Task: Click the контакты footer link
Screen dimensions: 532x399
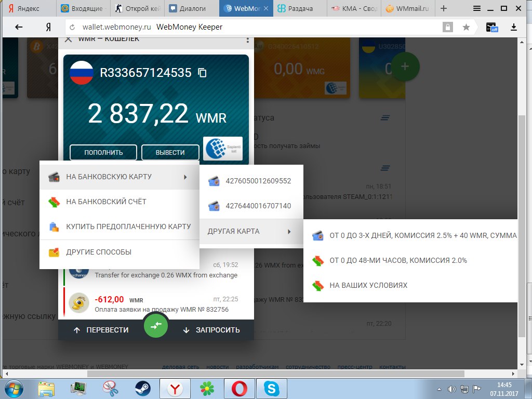Action: pos(392,367)
